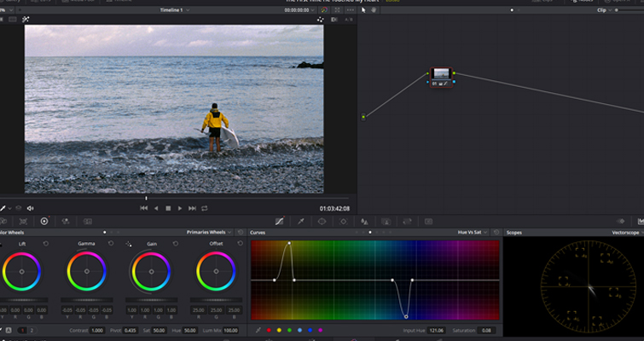Click the Input Hue value field
Viewport: 644px width, 341px height.
pyautogui.click(x=436, y=330)
